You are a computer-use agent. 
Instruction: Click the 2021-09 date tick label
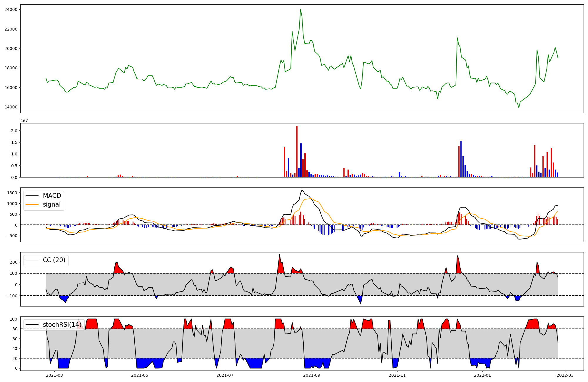(x=312, y=375)
